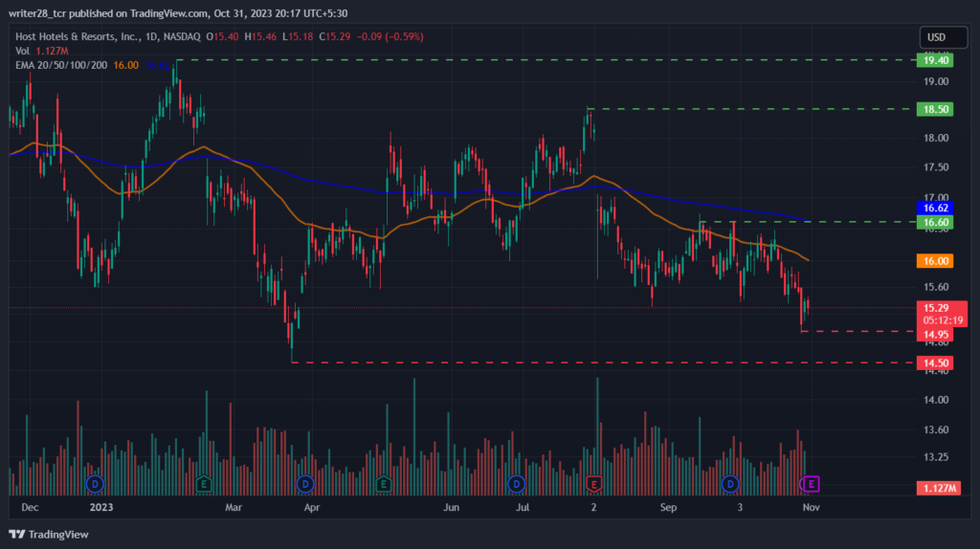Select the green 16.60 resistance price label
The height and width of the screenshot is (549, 980).
(x=935, y=222)
